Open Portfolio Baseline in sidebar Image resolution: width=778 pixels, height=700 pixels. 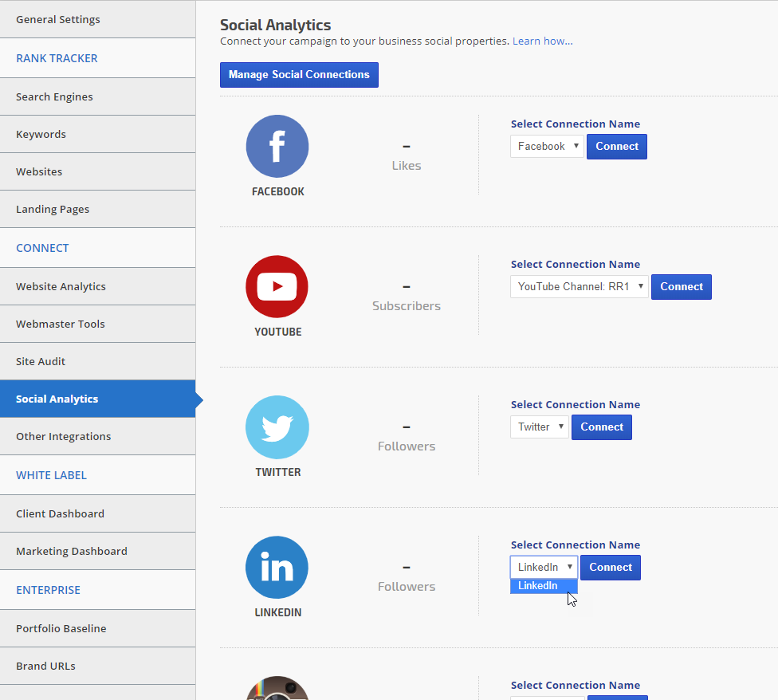coord(98,628)
